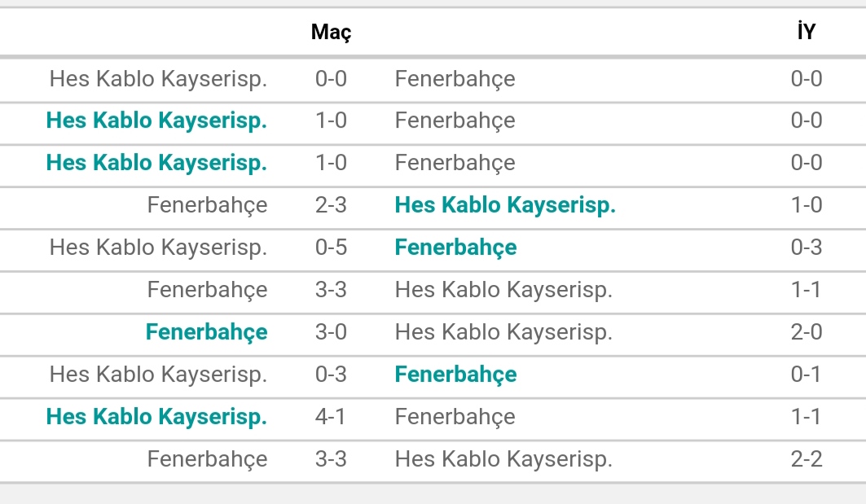Open the 4-1 Kayserispor win score

[x=331, y=416]
